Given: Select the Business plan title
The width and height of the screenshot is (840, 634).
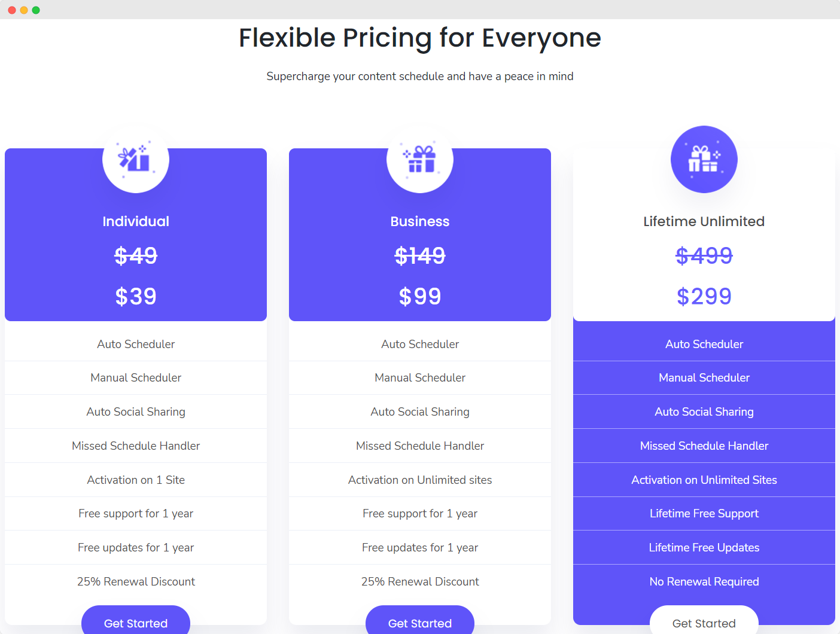Looking at the screenshot, I should coord(420,221).
